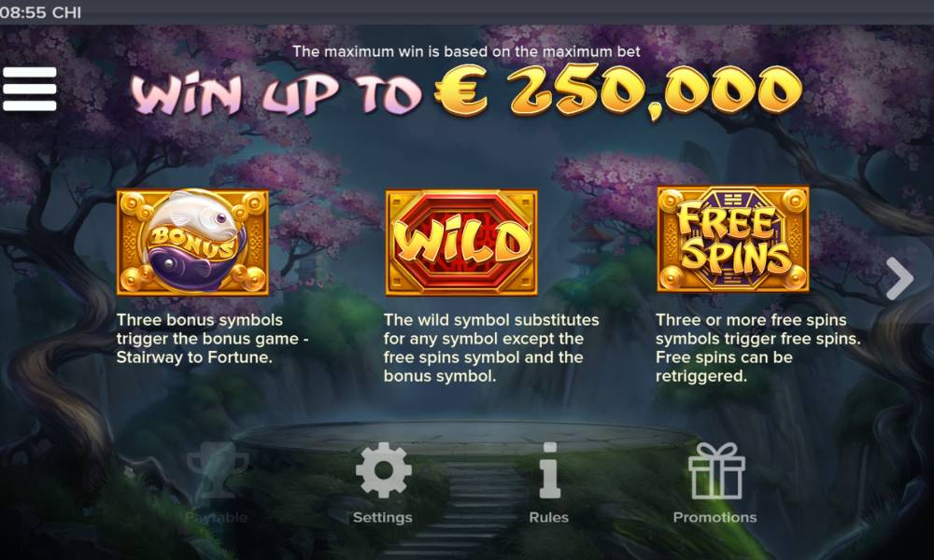Viewport: 934px width, 560px height.
Task: Click the faded Paytable label
Action: [x=217, y=517]
